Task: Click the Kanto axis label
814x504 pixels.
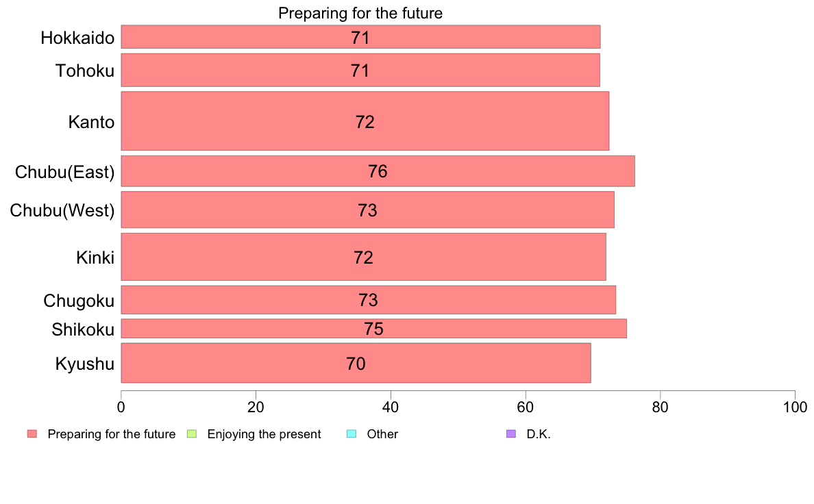Action: pos(91,122)
